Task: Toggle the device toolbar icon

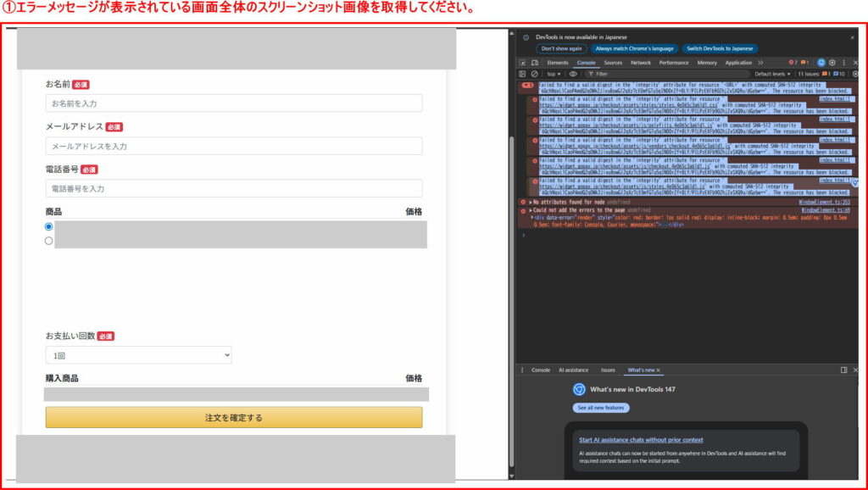Action: [x=535, y=63]
